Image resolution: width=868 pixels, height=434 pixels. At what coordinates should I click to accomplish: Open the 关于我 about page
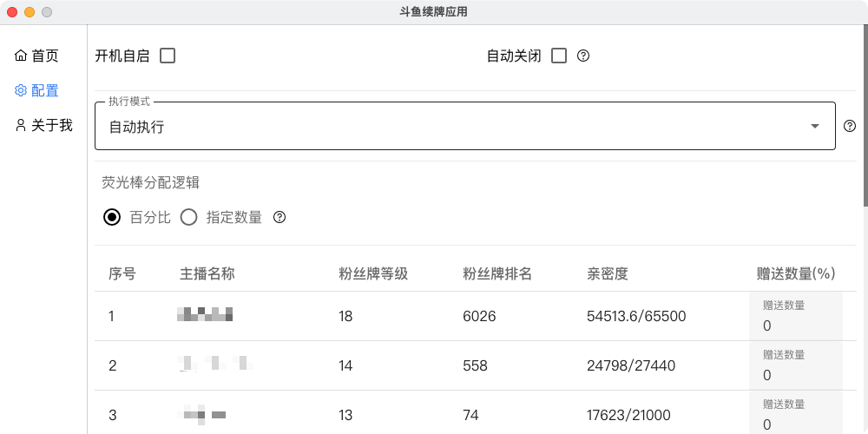[x=43, y=125]
